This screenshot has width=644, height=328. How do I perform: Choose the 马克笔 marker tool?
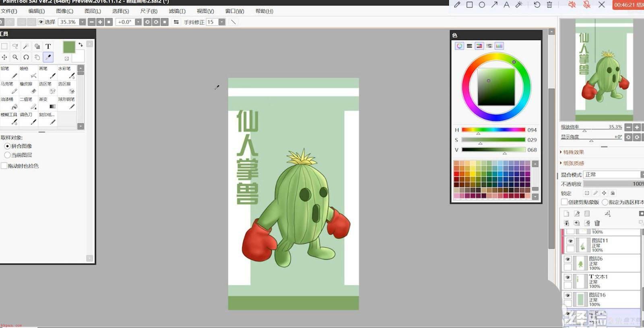(x=9, y=88)
